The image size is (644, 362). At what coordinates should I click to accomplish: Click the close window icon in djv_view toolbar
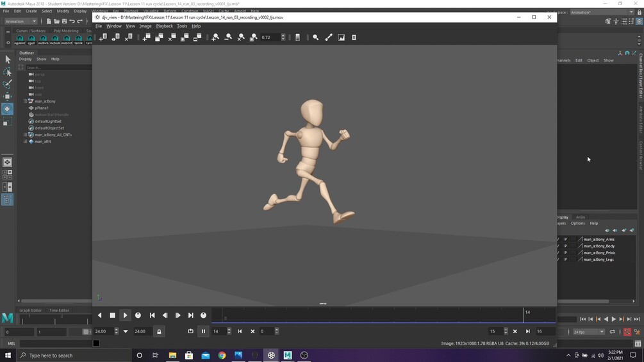172,37
